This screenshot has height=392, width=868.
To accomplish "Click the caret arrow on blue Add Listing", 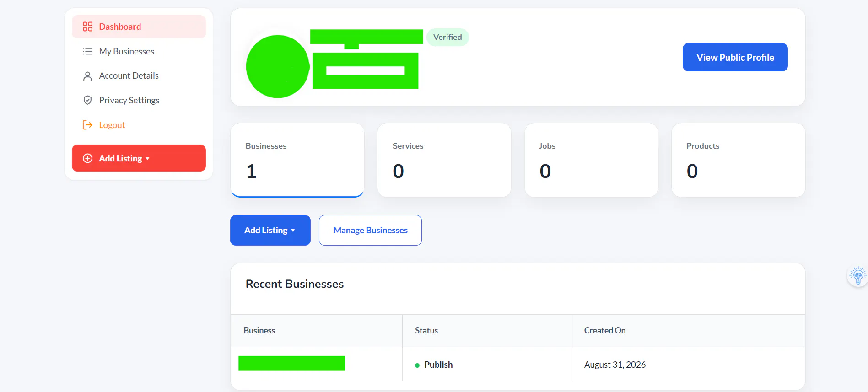I will 293,231.
